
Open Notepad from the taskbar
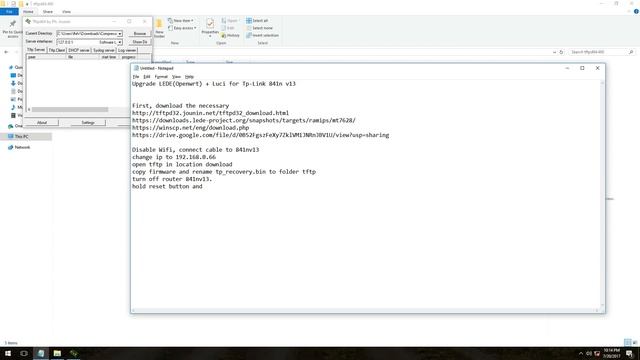[41, 353]
